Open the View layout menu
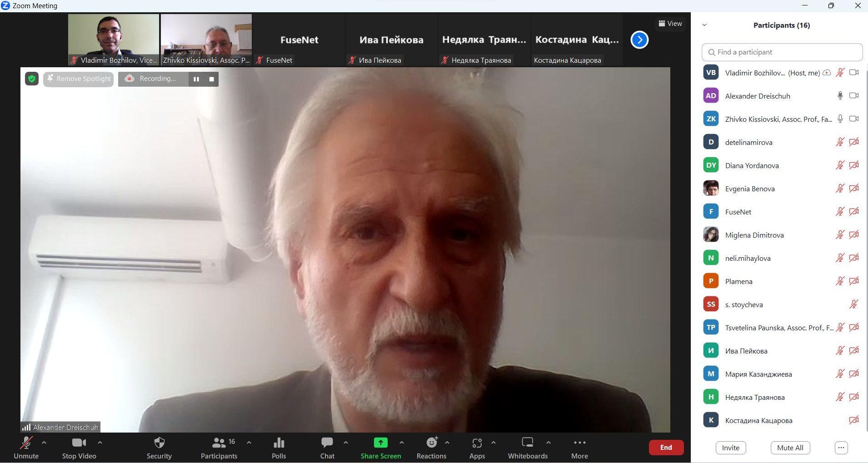868x463 pixels. [x=670, y=24]
